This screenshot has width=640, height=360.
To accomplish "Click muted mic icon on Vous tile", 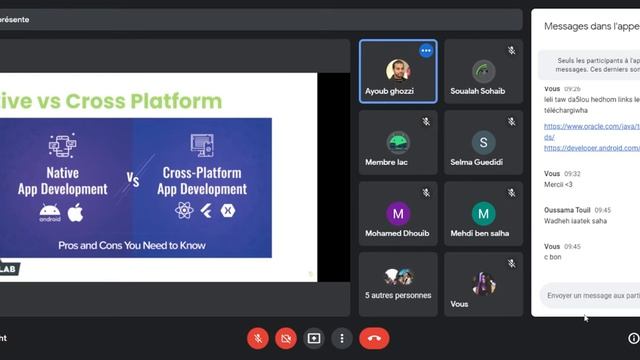I will point(511,264).
